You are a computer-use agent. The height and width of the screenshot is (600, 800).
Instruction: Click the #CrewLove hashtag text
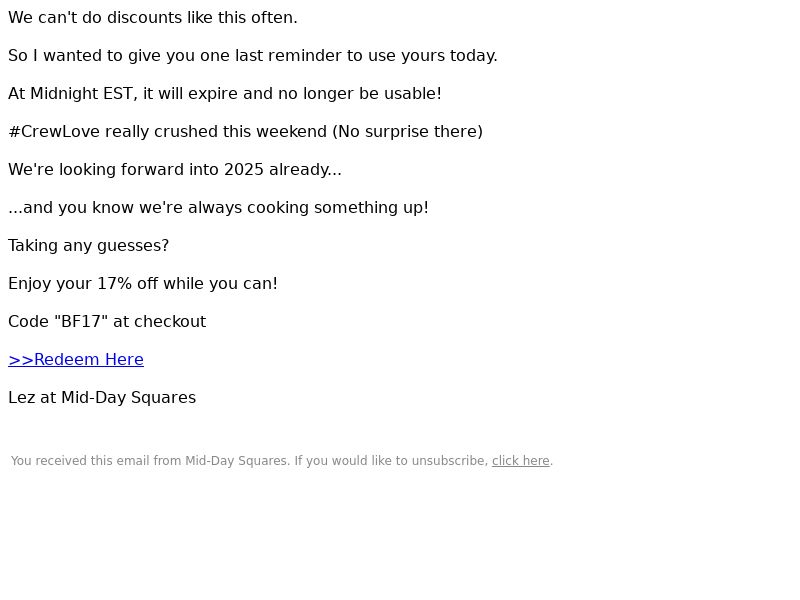(x=54, y=132)
